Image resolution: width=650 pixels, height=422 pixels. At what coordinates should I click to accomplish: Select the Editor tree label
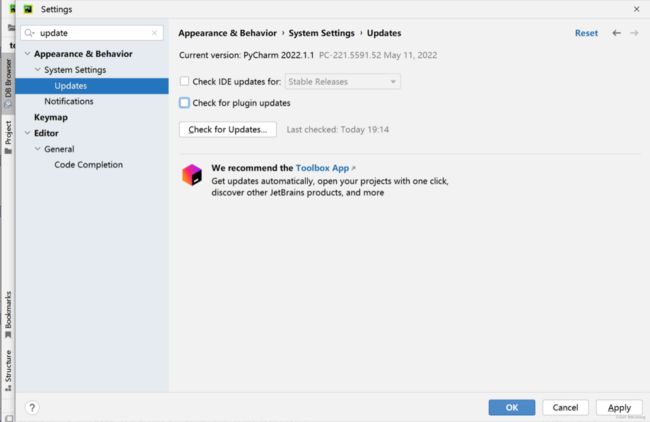[x=46, y=133]
